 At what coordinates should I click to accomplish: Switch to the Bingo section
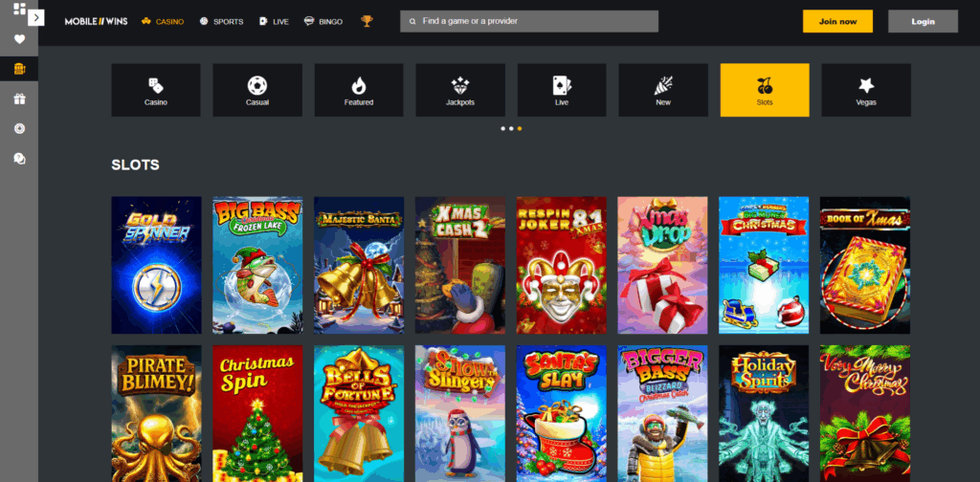[323, 21]
